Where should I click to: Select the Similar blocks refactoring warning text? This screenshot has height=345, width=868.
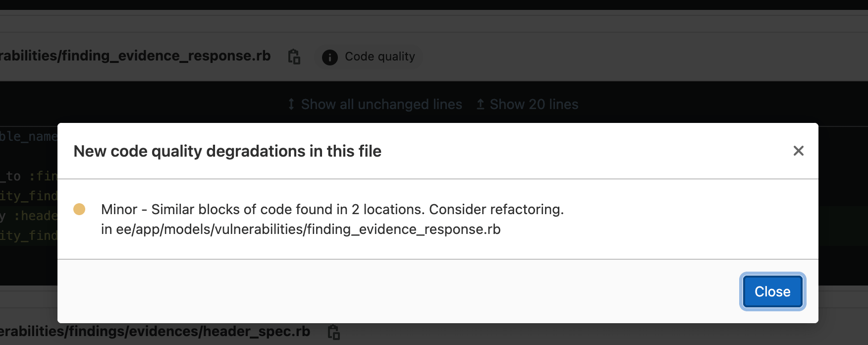(x=332, y=209)
